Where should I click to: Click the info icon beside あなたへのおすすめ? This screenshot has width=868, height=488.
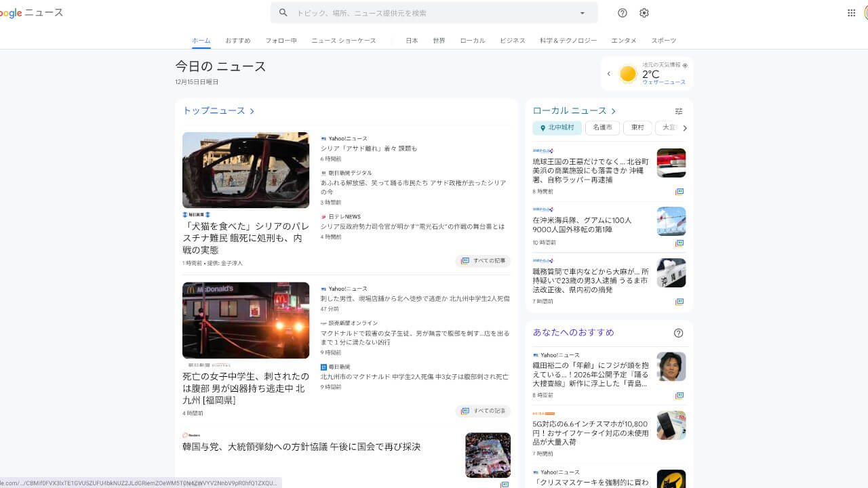click(x=678, y=333)
